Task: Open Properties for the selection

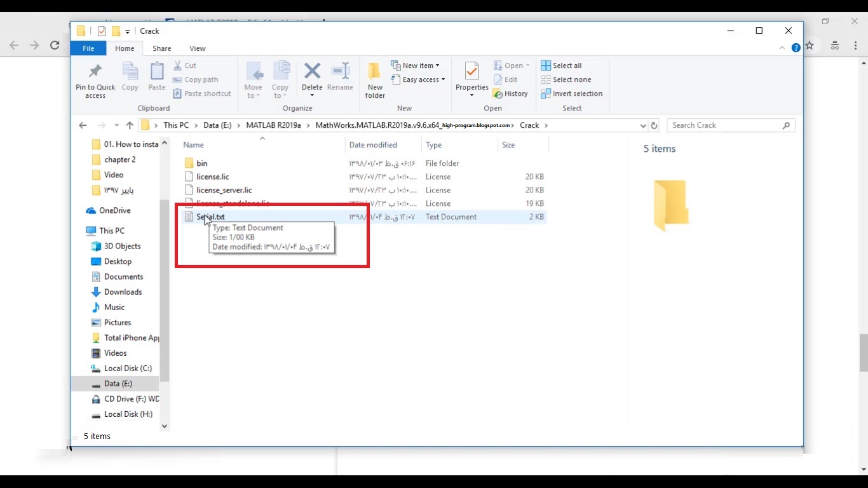Action: (471, 79)
